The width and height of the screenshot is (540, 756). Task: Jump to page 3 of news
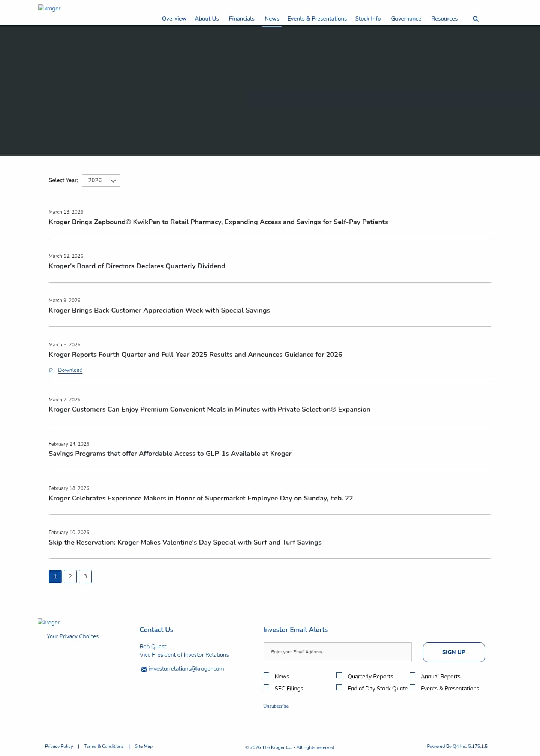click(85, 576)
